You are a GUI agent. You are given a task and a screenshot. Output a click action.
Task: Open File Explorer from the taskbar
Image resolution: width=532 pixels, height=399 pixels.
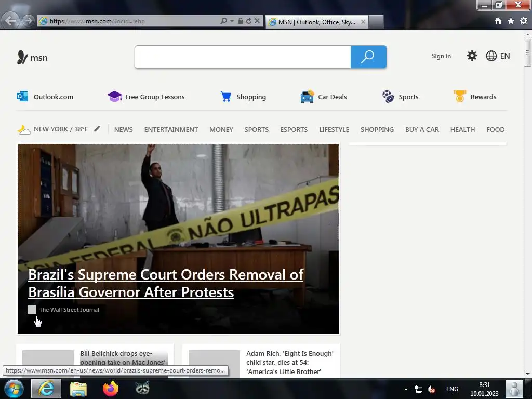(x=78, y=389)
